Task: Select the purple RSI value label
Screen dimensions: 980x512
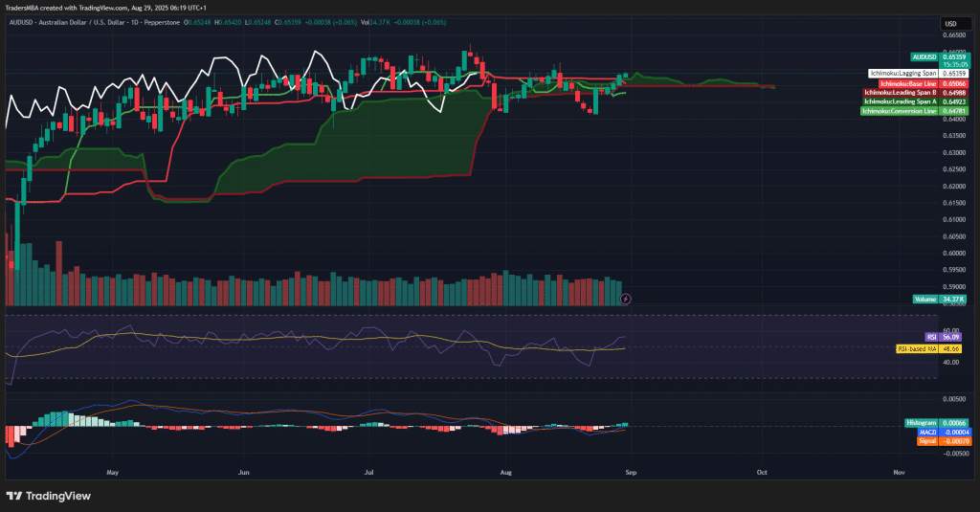Action: (x=930, y=337)
